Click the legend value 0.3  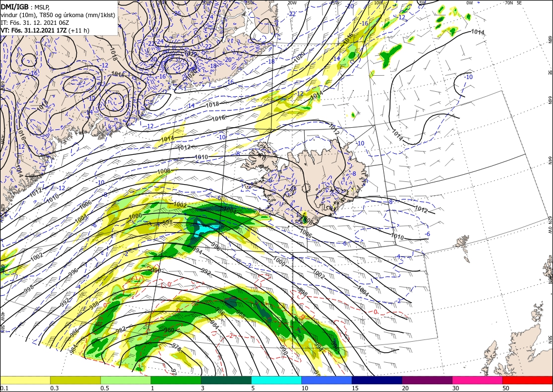point(54,388)
